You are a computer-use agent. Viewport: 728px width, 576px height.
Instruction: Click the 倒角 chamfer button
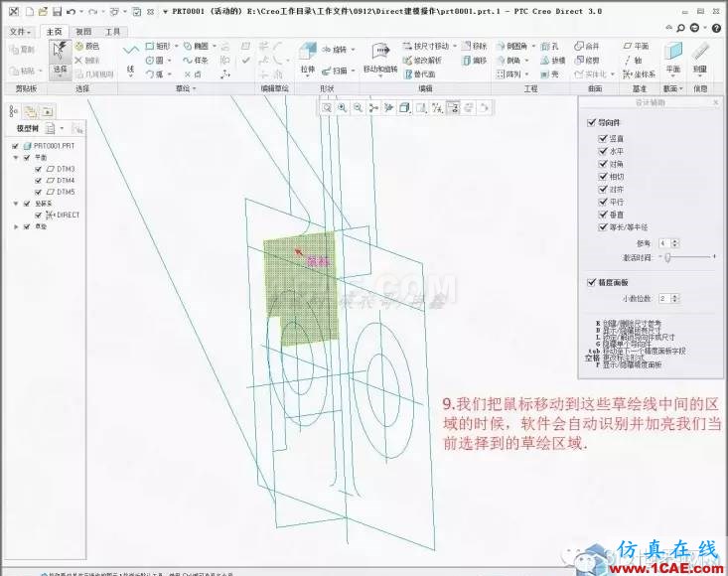click(510, 61)
